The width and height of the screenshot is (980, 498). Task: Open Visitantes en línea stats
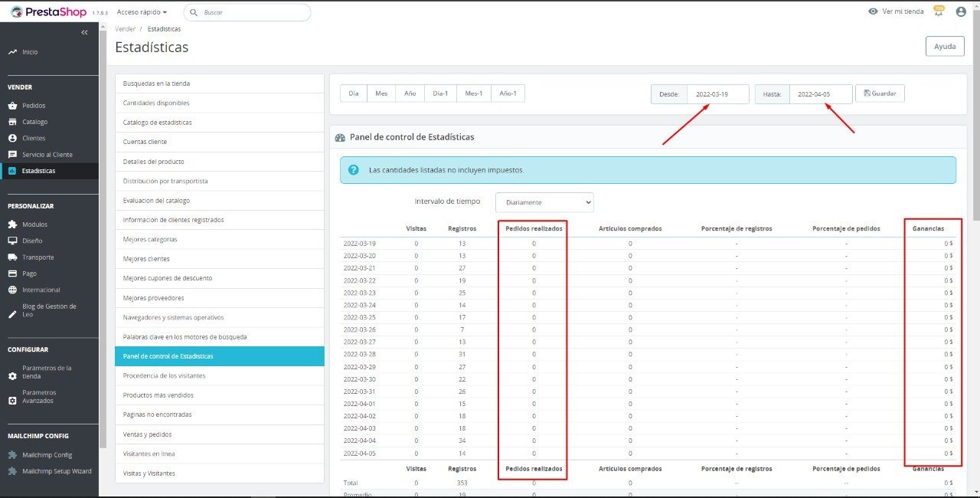coord(220,454)
